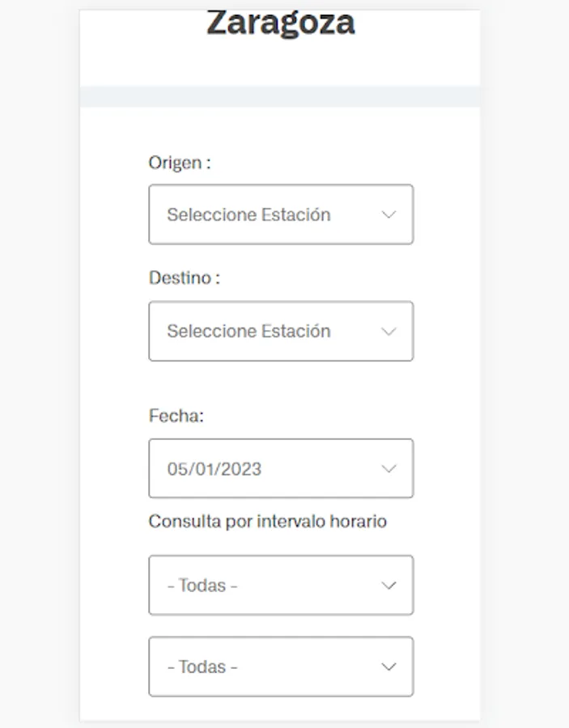Expand the second time interval Todas dropdown
569x728 pixels.
[x=281, y=667]
